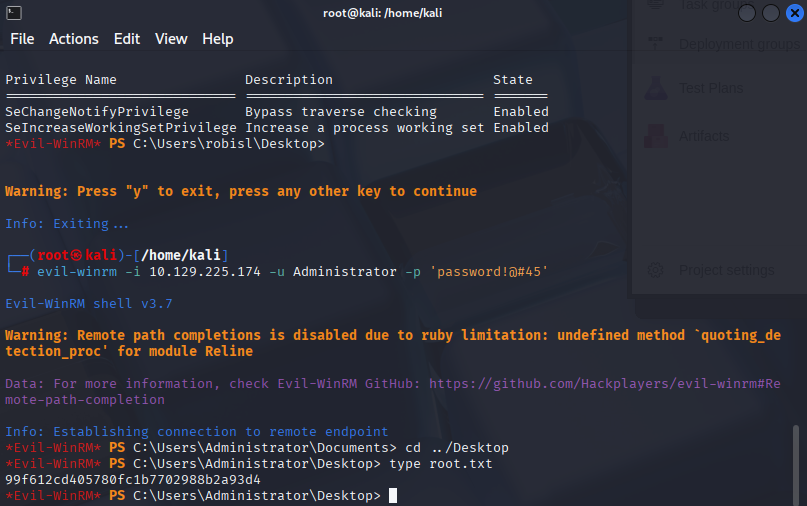
Task: Click the IP address 10.129.225.174
Action: click(205, 271)
